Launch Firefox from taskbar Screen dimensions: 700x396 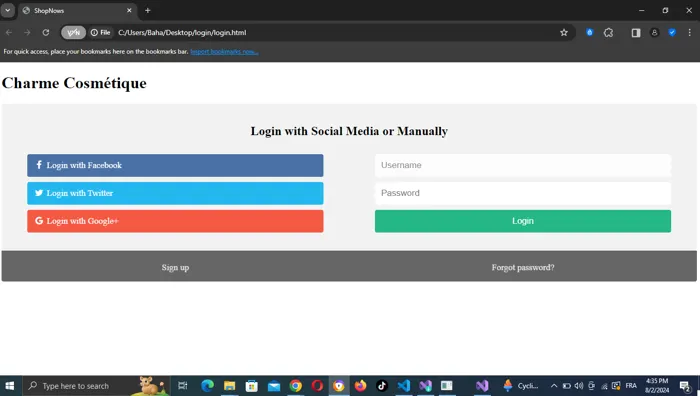click(x=360, y=386)
